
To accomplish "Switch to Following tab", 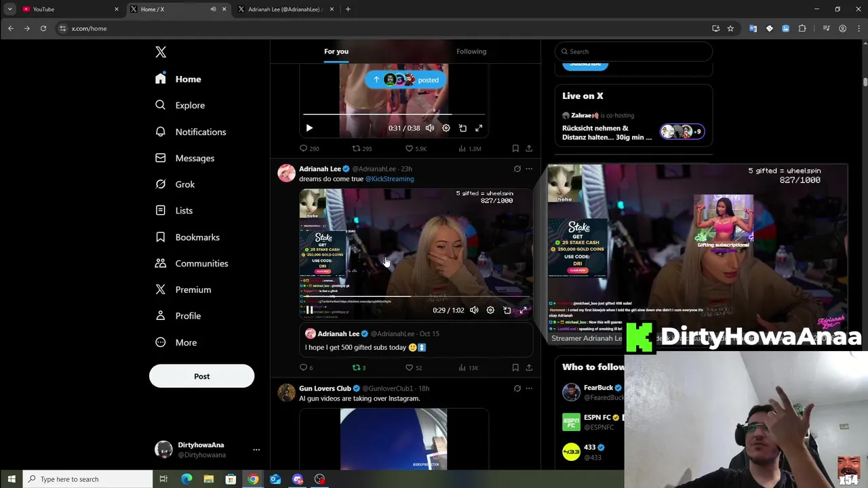I will (471, 52).
